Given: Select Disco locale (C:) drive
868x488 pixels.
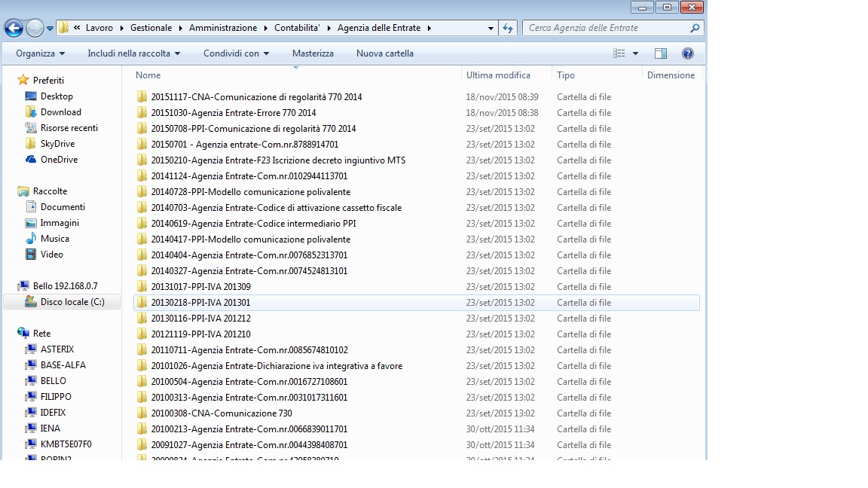Looking at the screenshot, I should (x=72, y=302).
